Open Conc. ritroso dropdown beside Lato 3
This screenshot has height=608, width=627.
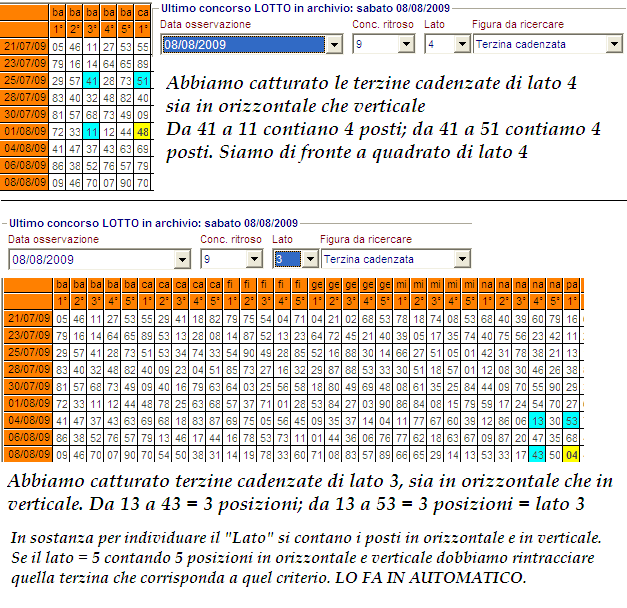[x=254, y=259]
